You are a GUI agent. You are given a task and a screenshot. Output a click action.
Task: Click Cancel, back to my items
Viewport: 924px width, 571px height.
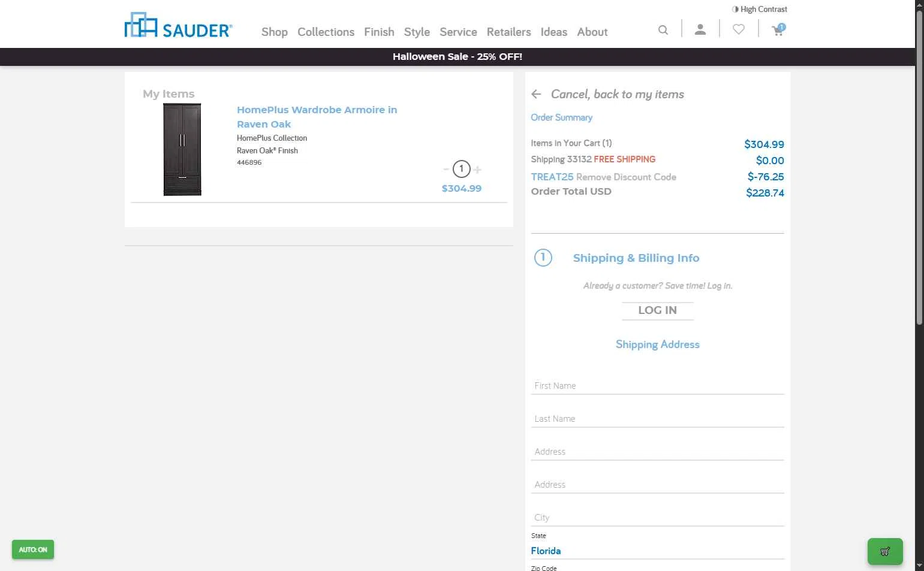coord(617,94)
